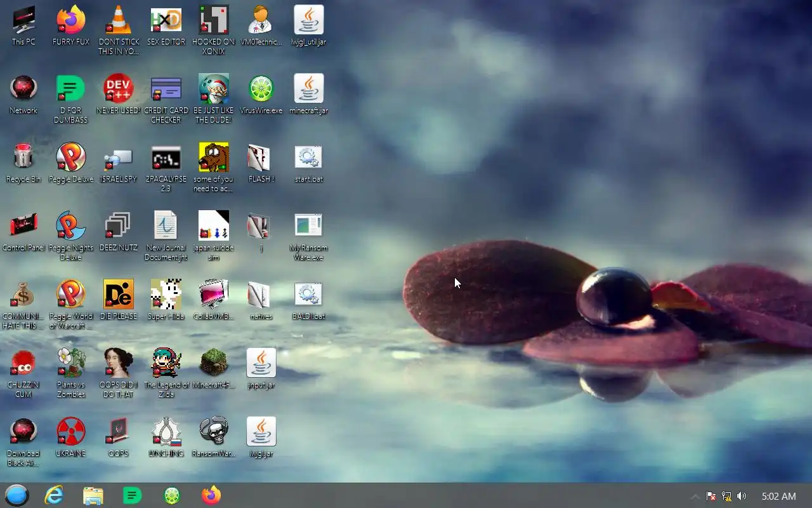Open the Network desktop icon

click(23, 95)
